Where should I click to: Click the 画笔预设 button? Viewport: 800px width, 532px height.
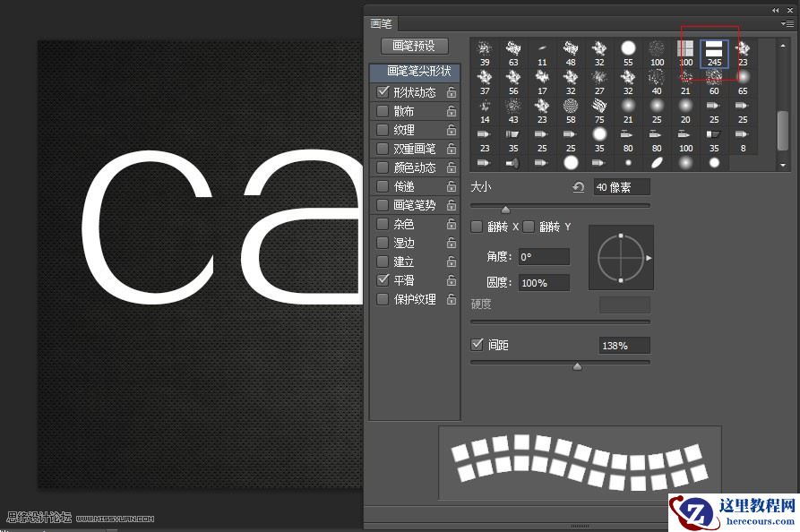coord(413,46)
